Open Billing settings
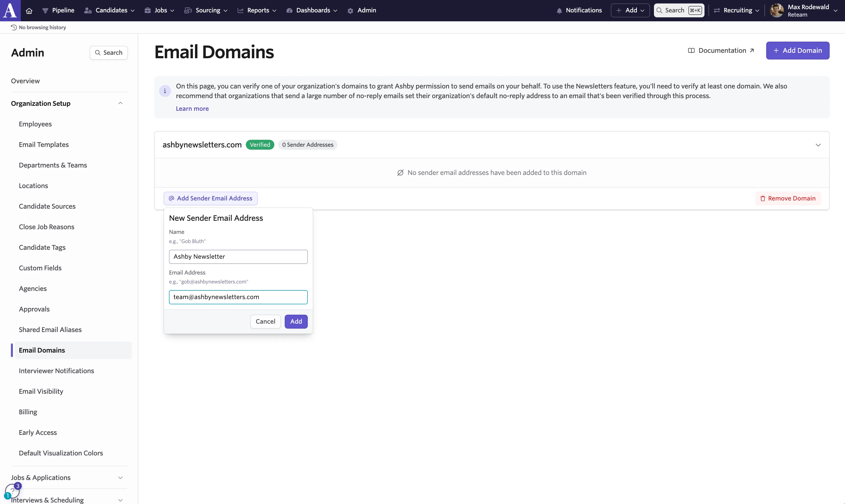The image size is (845, 504). [x=28, y=412]
